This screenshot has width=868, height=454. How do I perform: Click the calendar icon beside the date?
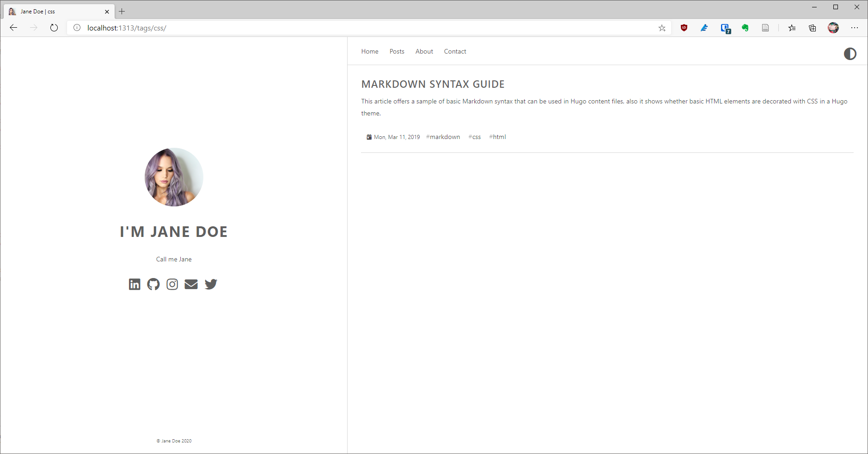pos(369,137)
